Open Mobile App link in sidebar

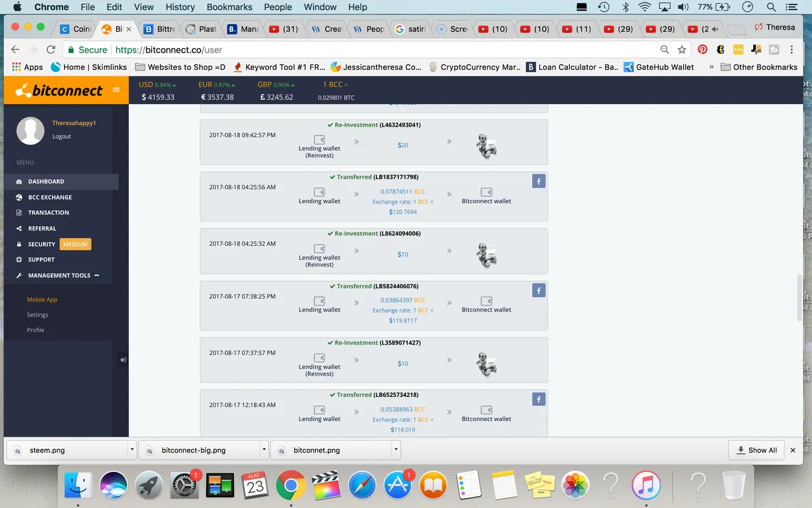(42, 300)
